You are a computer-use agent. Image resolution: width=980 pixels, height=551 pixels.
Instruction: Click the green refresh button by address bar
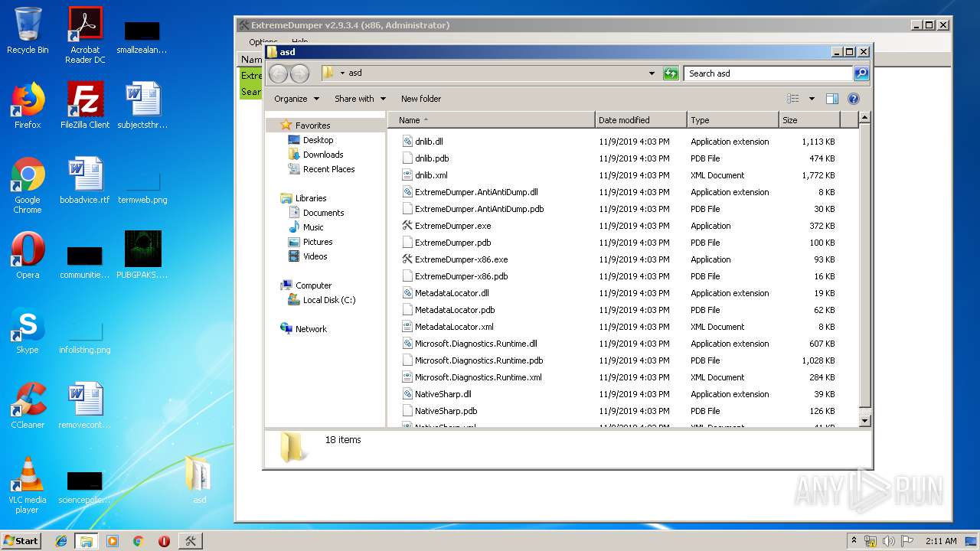671,73
